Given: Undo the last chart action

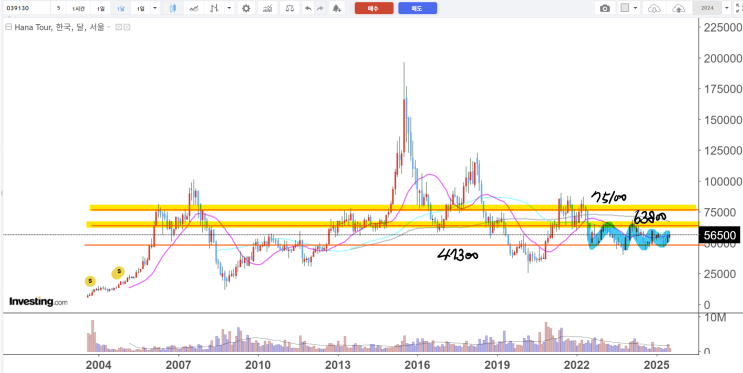Looking at the screenshot, I should (x=308, y=9).
